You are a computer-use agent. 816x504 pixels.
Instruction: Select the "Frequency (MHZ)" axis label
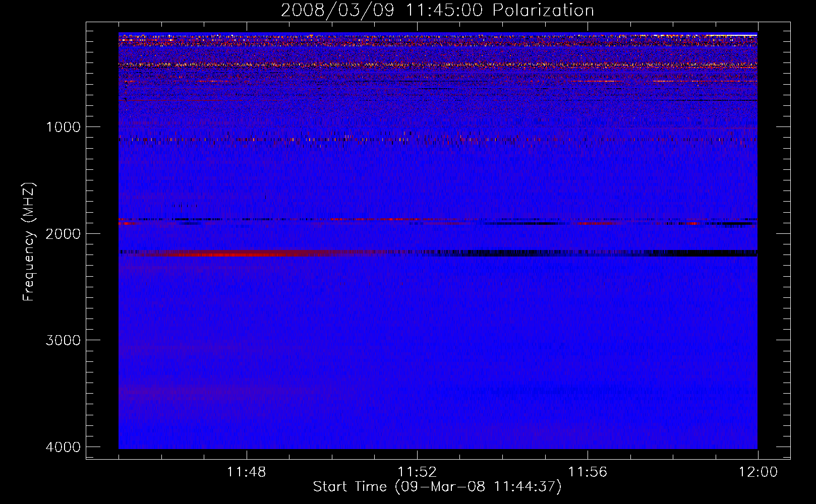tap(29, 242)
